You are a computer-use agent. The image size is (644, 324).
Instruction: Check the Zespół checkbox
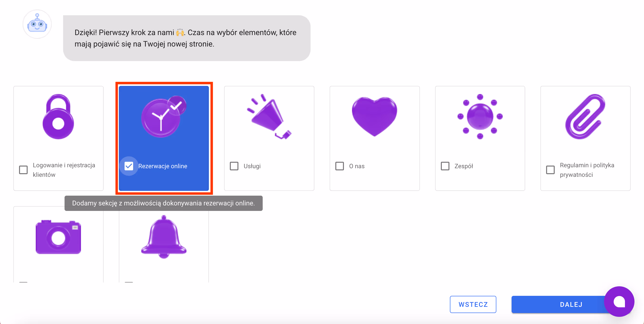click(445, 166)
